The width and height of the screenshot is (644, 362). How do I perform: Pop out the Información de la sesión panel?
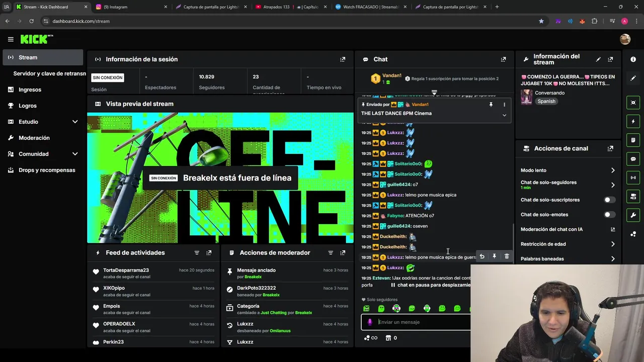pos(343,59)
